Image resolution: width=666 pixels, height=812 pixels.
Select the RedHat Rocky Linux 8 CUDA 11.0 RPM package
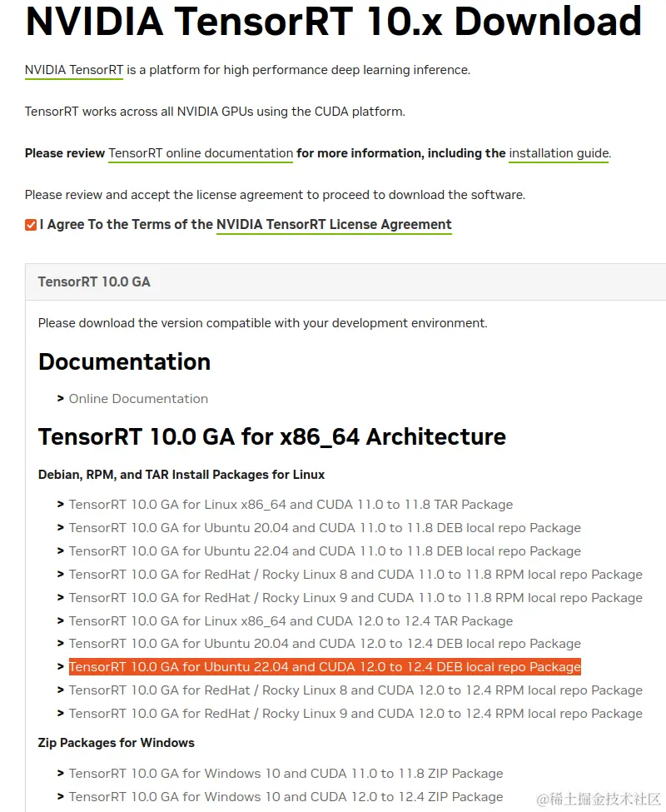click(355, 574)
